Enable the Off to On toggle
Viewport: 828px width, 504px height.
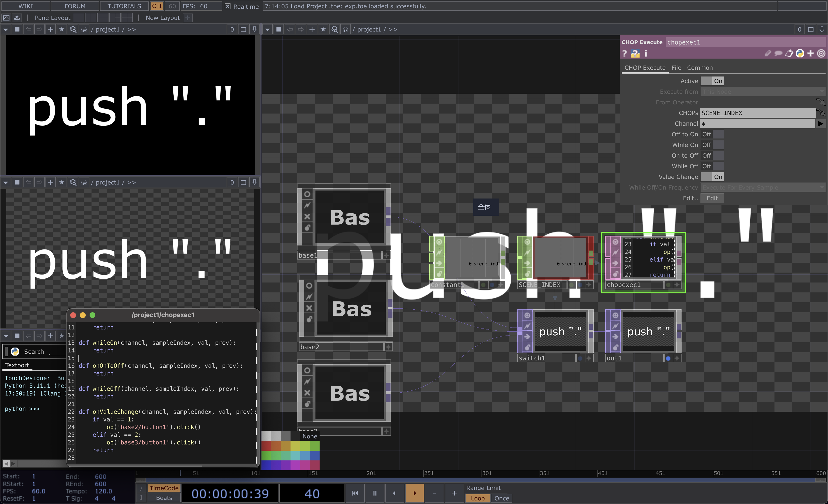click(713, 134)
